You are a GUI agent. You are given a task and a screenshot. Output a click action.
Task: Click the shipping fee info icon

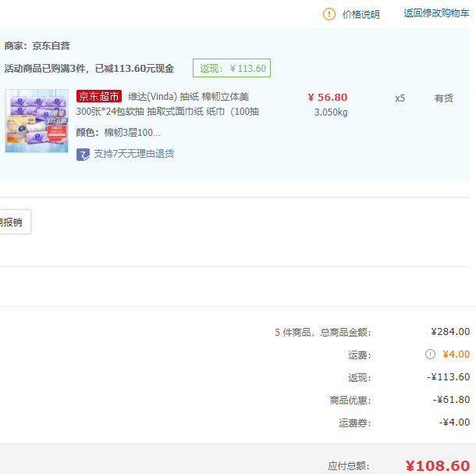coord(430,354)
